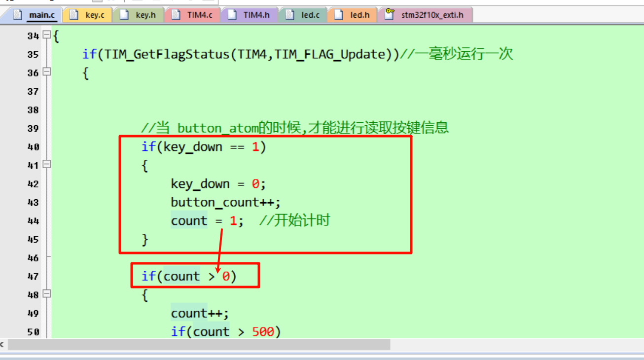Collapse the code block at line 48
Viewport: 644px width, 360px height.
pos(47,294)
